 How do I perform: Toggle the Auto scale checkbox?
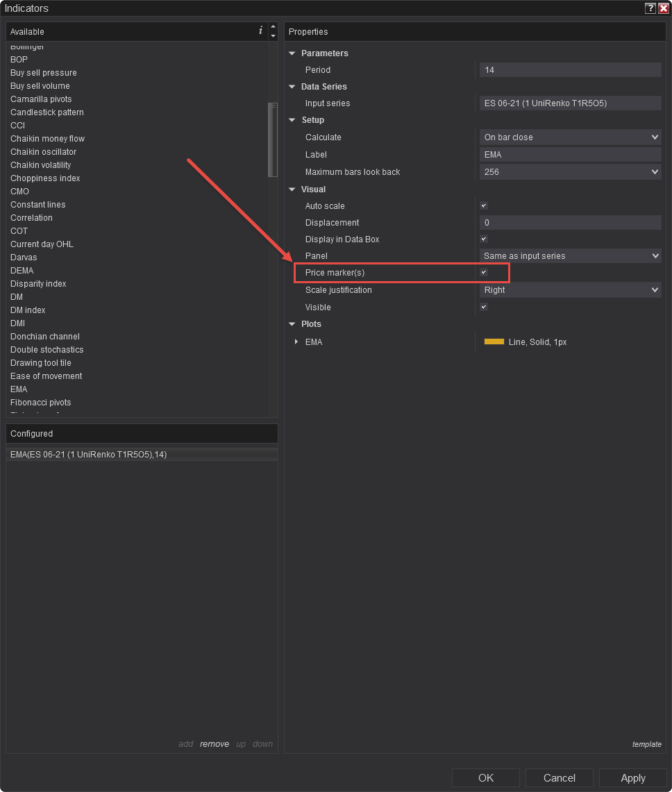coord(484,205)
